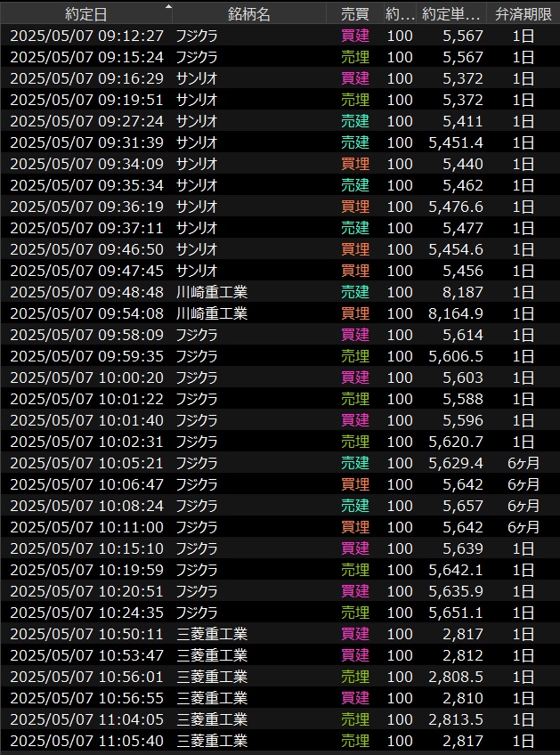Click price 5,588

(463, 399)
